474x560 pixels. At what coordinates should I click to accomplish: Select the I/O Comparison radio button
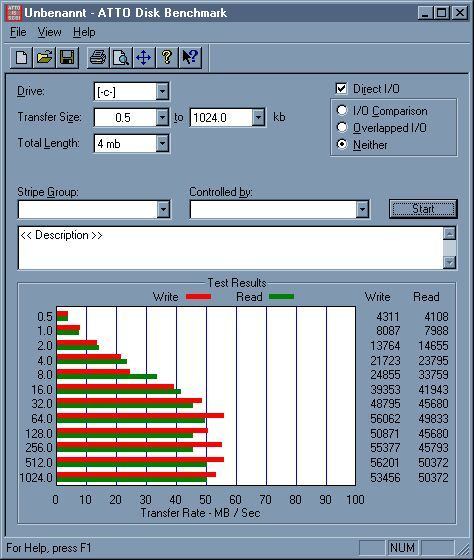[x=342, y=110]
